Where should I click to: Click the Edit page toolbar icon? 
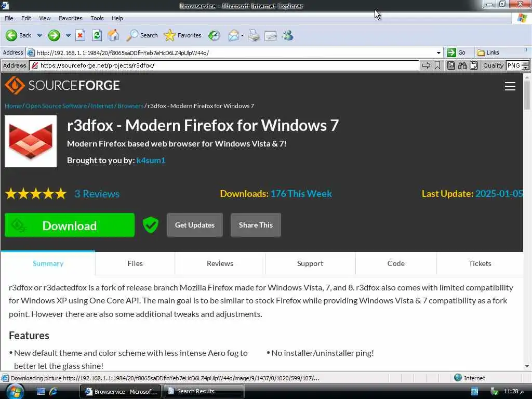pyautogui.click(x=270, y=35)
